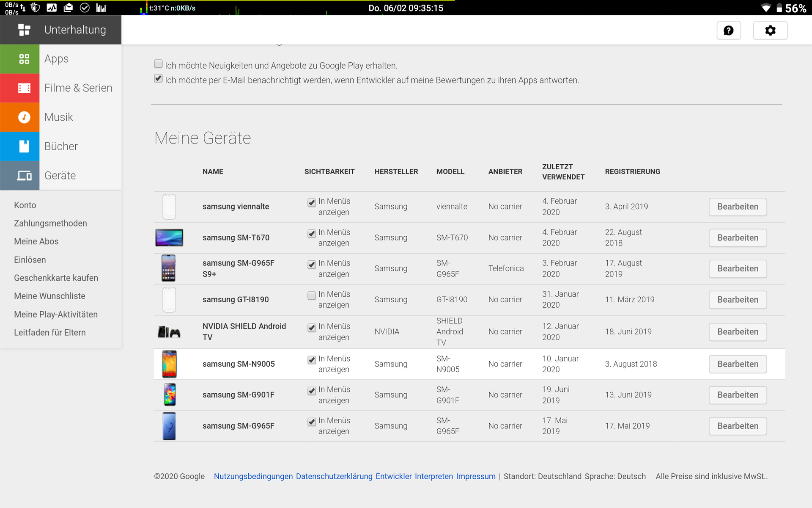
Task: Open Konto in sidebar
Action: click(x=25, y=205)
